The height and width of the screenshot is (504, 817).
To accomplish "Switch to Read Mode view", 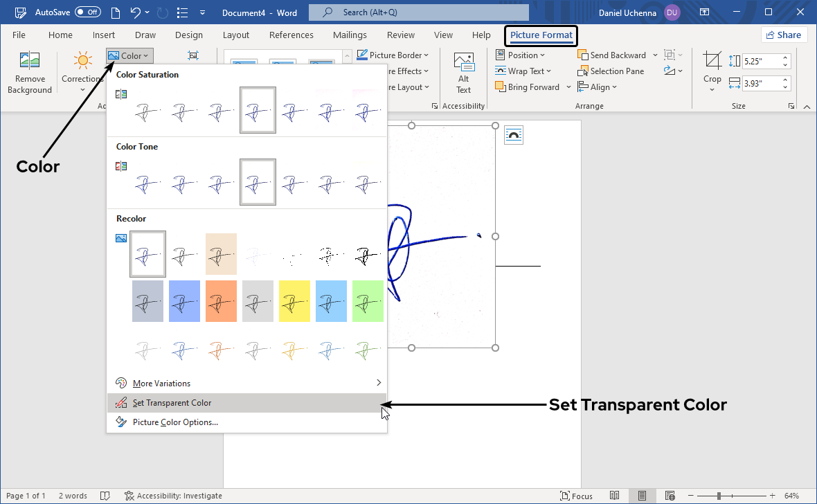I will point(615,495).
